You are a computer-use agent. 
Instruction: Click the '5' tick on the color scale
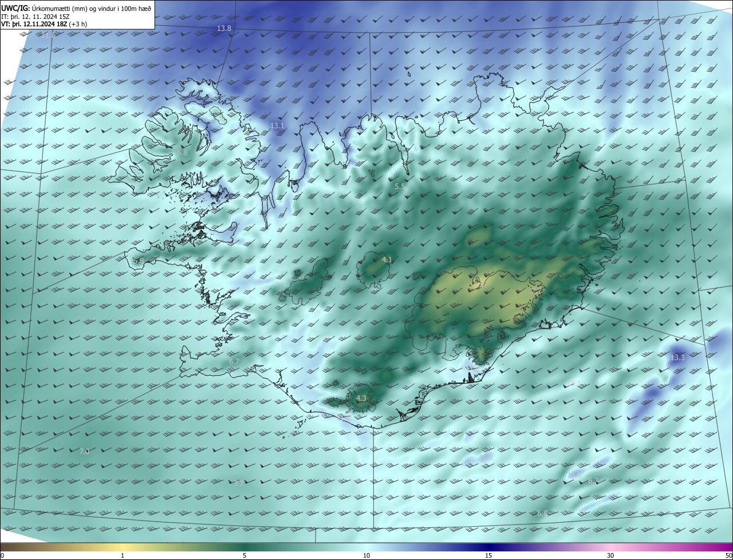pyautogui.click(x=245, y=556)
